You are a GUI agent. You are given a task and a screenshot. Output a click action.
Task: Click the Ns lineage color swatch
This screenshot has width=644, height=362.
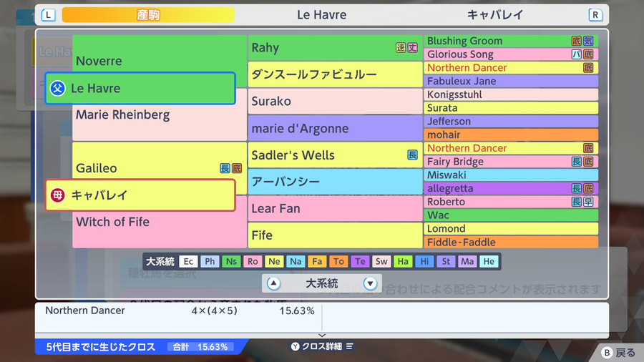pyautogui.click(x=231, y=261)
